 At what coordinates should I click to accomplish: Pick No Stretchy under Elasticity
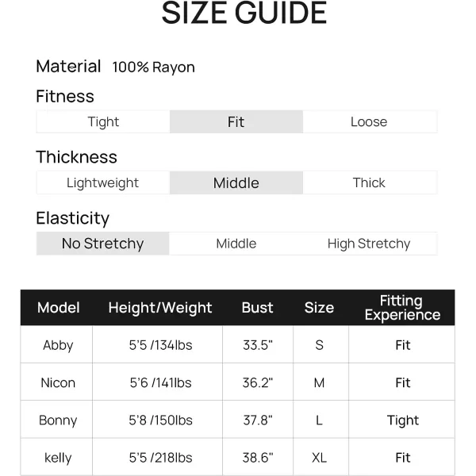pyautogui.click(x=102, y=244)
